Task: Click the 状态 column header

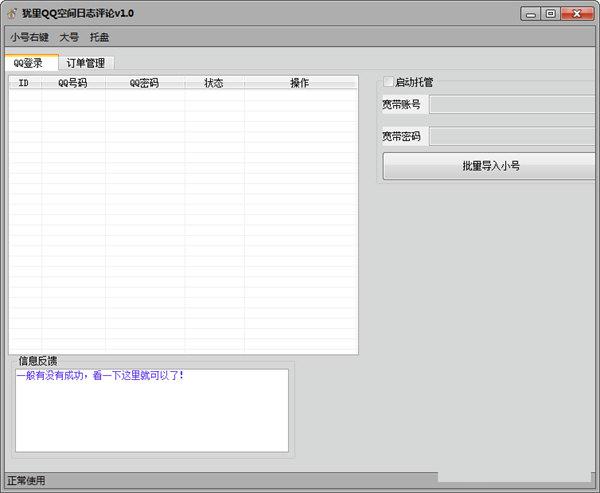Action: coord(214,83)
